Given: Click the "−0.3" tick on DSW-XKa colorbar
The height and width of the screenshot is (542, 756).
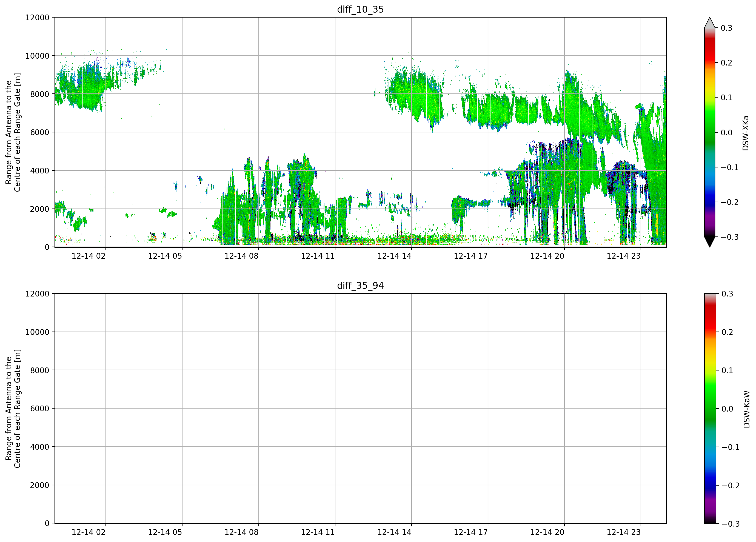Looking at the screenshot, I should 730,237.
